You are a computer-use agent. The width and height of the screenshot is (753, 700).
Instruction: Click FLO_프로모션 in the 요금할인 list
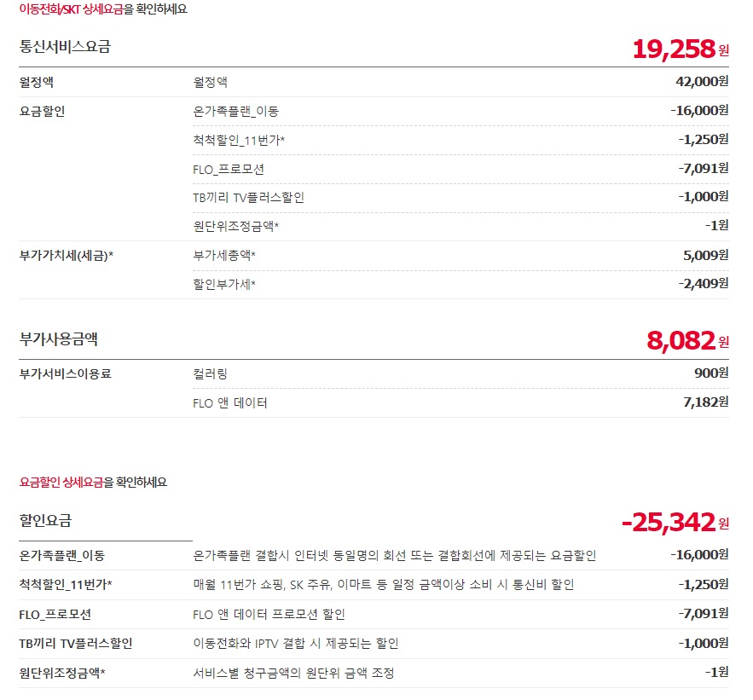[229, 169]
